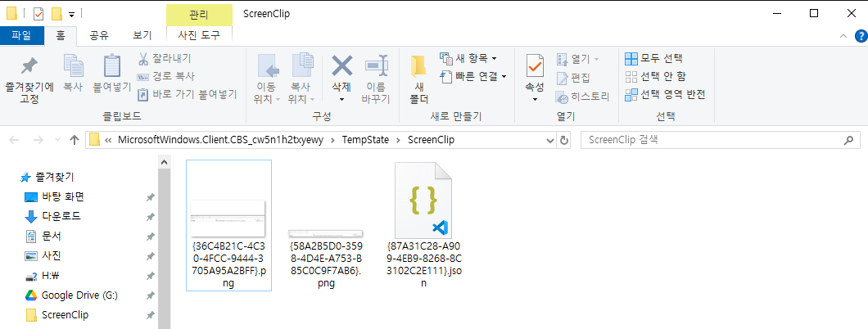The width and height of the screenshot is (868, 329).
Task: Open 사진 in the navigation pane
Action: pos(43,255)
